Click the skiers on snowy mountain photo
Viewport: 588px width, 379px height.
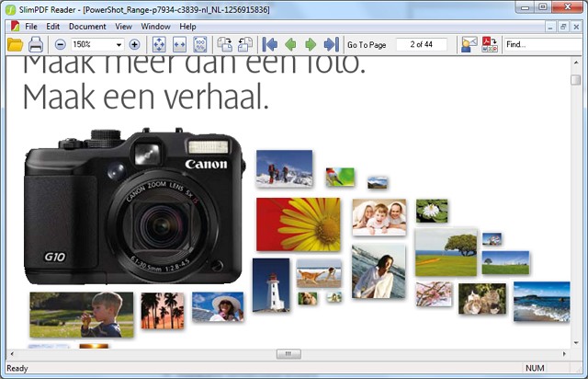click(284, 168)
